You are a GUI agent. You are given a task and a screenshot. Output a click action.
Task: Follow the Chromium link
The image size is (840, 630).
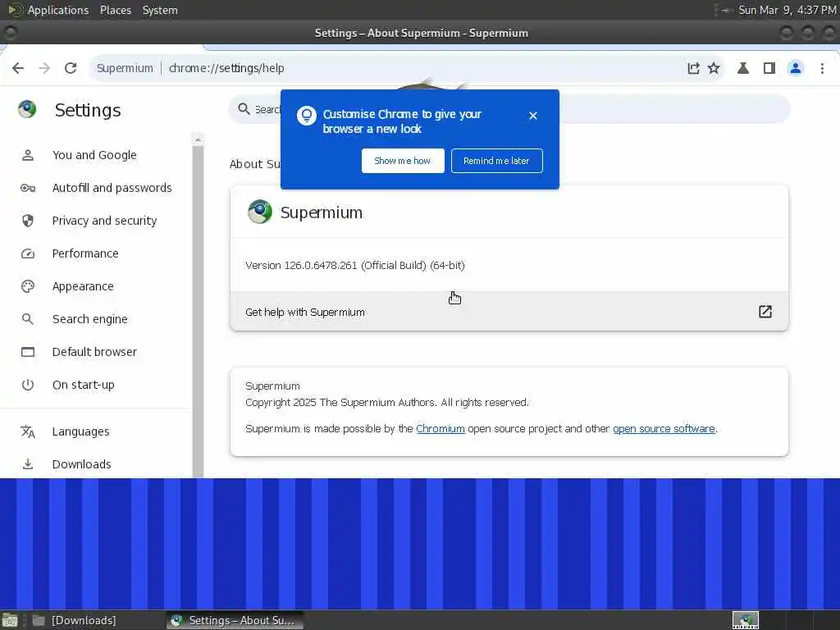441,428
